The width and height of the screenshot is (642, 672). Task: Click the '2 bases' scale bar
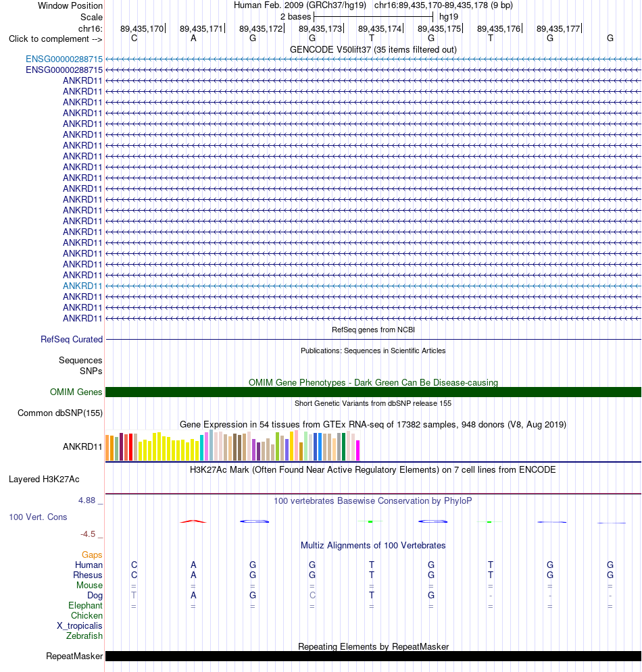(x=373, y=17)
